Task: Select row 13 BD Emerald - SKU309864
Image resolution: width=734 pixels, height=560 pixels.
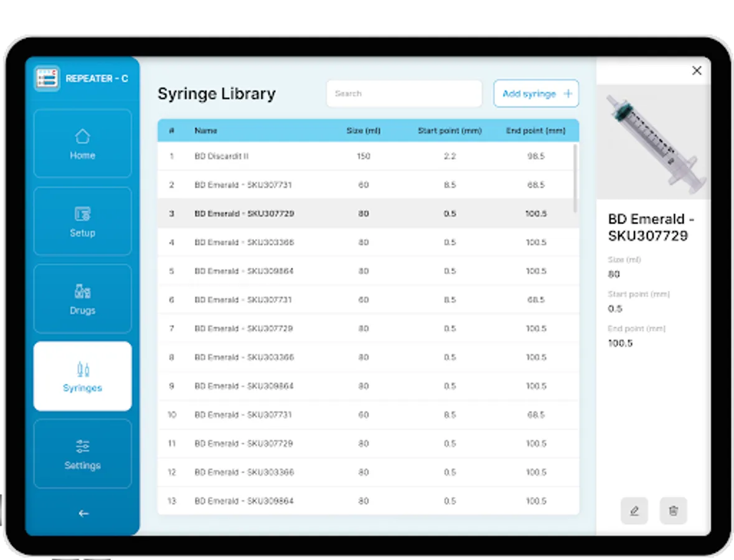Action: click(x=368, y=501)
